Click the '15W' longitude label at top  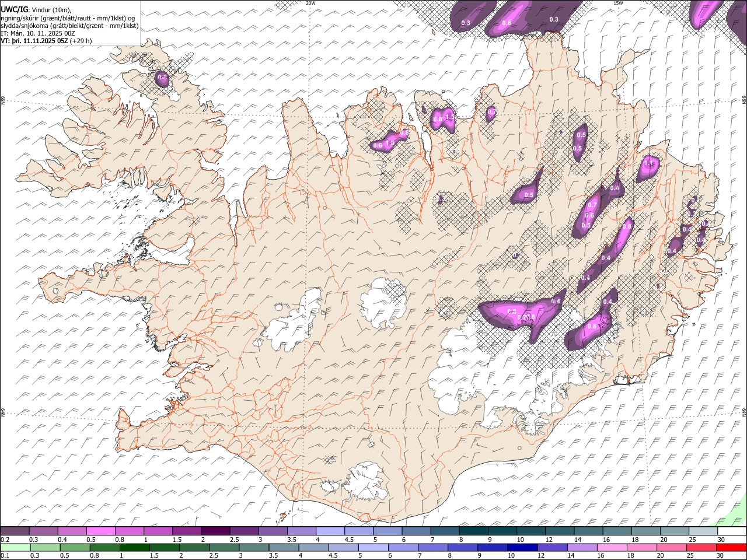coord(618,3)
